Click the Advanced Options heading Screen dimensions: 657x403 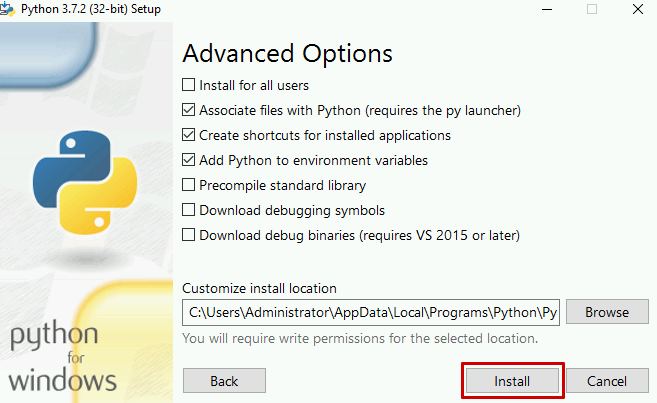click(x=287, y=53)
